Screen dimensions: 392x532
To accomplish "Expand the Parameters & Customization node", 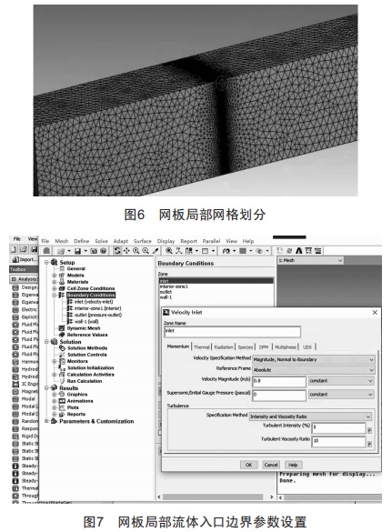I will pyautogui.click(x=46, y=421).
